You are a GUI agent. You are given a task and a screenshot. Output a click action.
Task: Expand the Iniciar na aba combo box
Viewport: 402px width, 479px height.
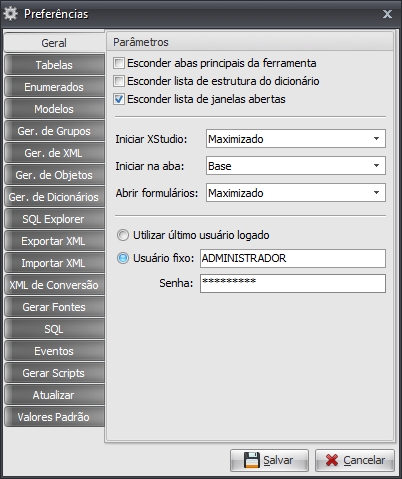(x=296, y=166)
